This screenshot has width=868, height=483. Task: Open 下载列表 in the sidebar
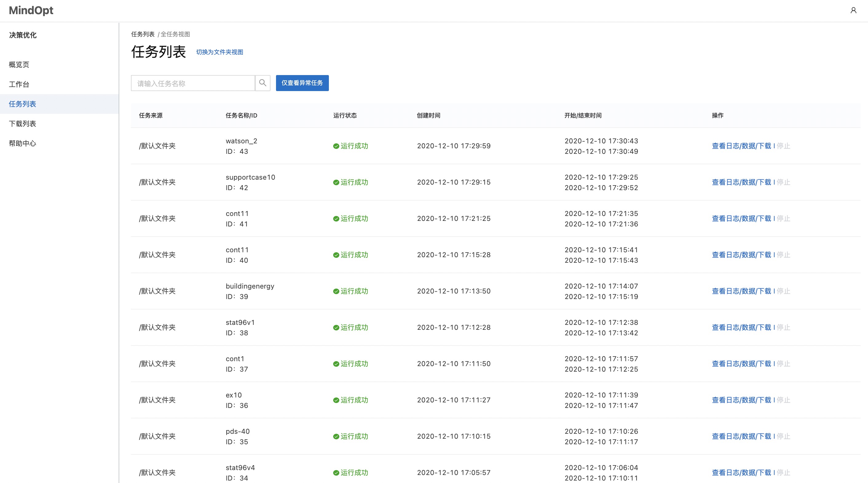pos(22,123)
